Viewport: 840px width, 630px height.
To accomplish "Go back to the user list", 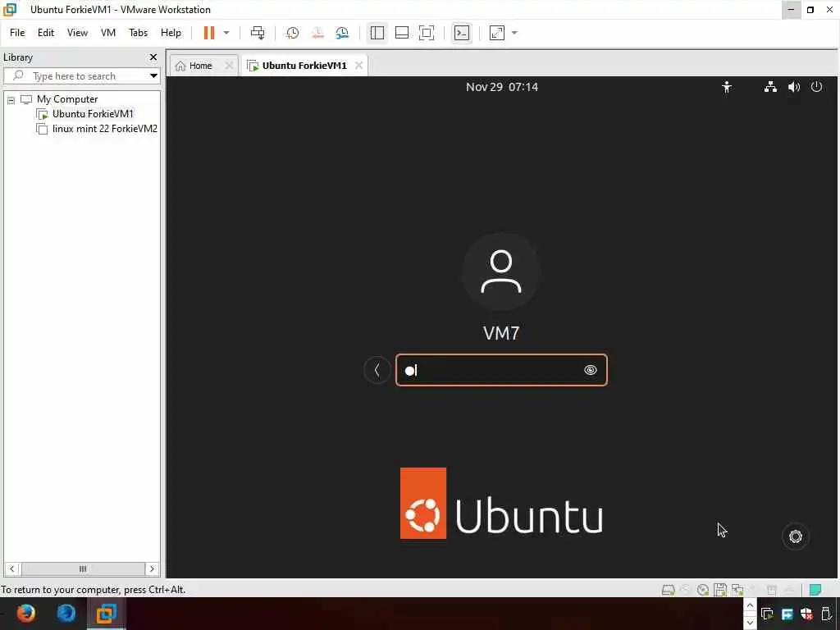I will (x=377, y=370).
